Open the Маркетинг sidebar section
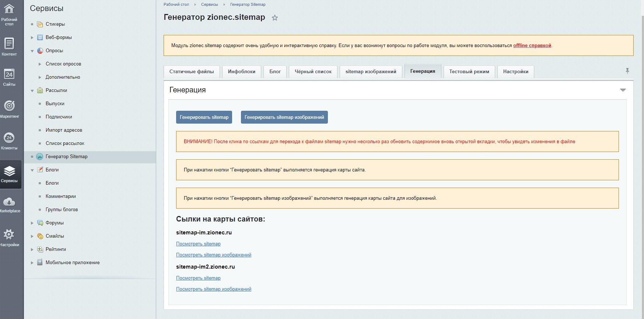This screenshot has width=644, height=319. 9,109
